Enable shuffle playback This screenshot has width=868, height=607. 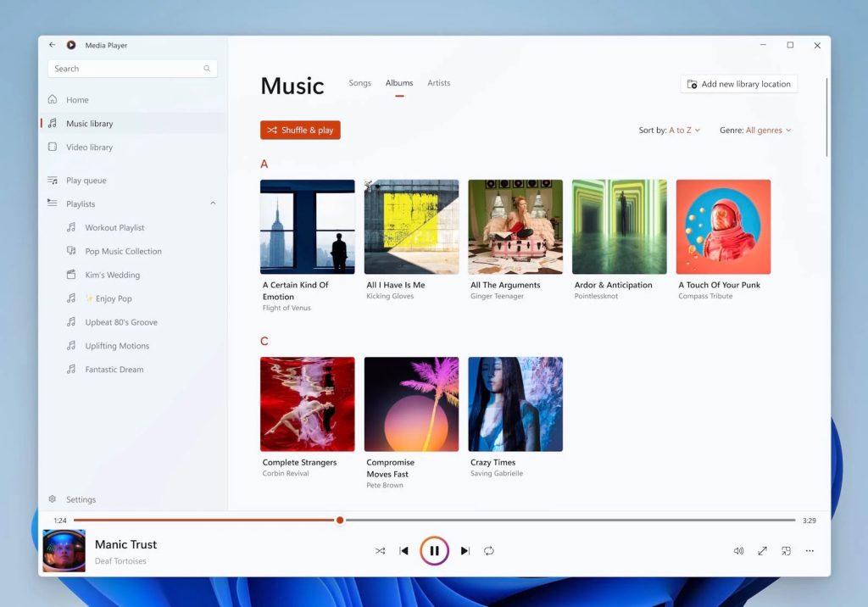tap(380, 550)
